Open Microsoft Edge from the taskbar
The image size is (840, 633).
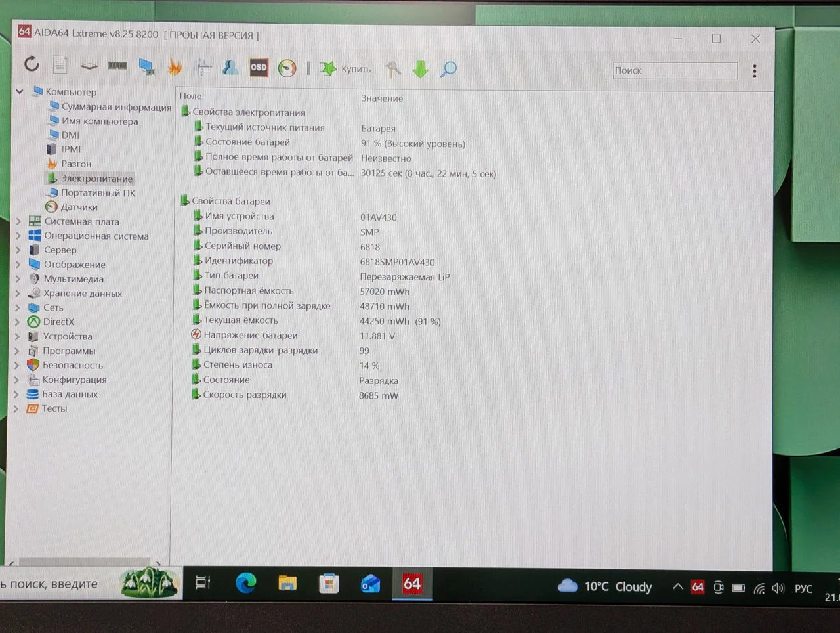[246, 582]
